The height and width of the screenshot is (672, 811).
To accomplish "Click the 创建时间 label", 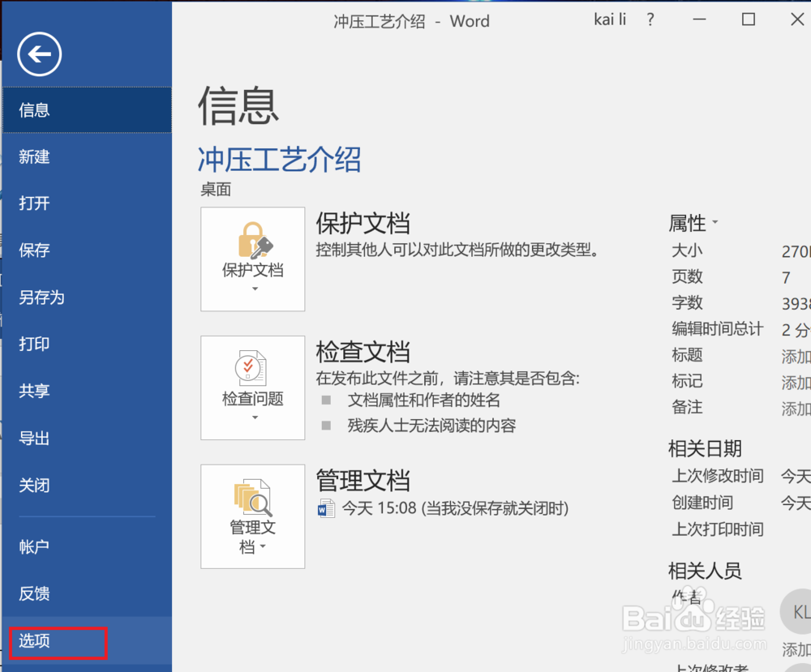I will (x=702, y=503).
